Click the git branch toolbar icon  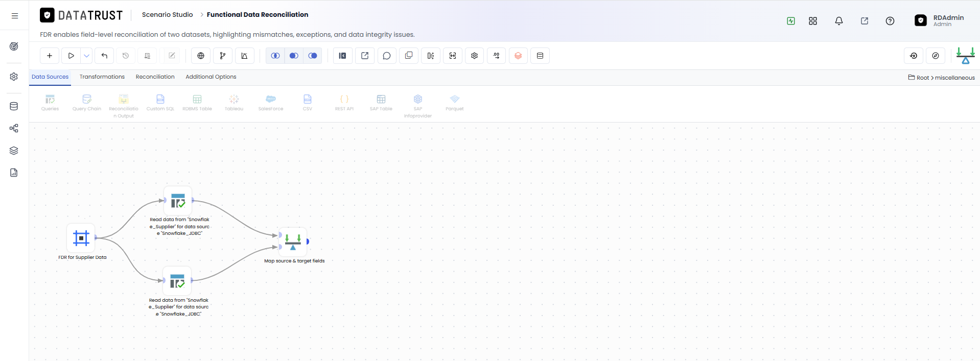(223, 56)
